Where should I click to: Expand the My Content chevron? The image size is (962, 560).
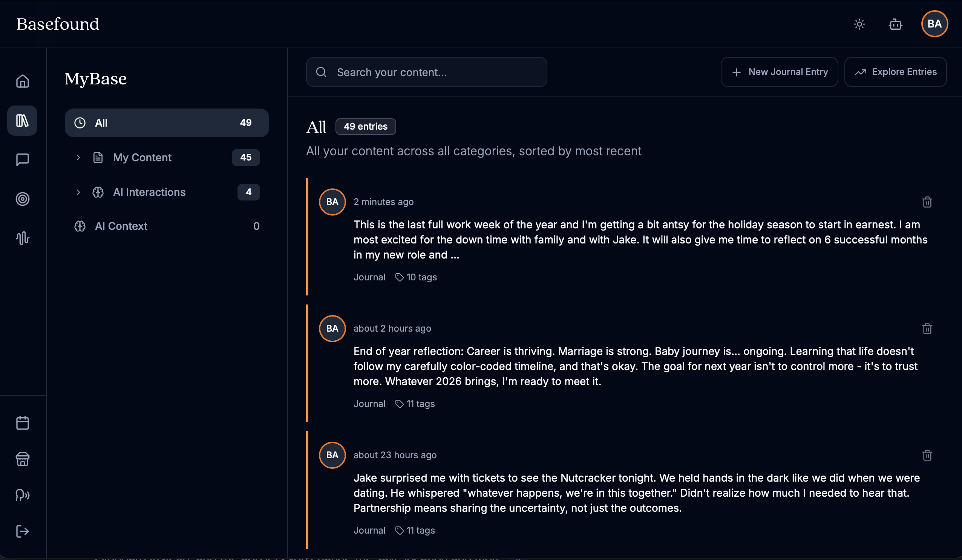tap(78, 157)
